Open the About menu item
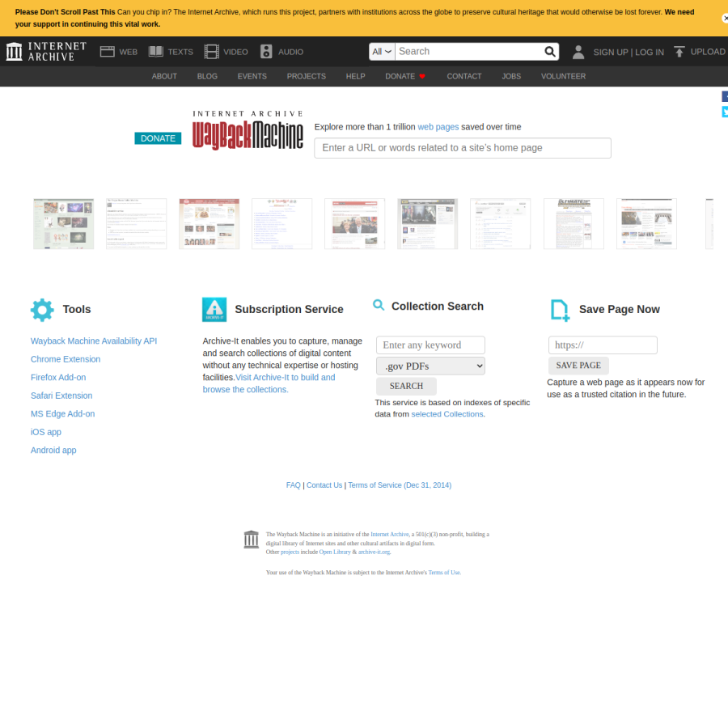 click(x=164, y=77)
